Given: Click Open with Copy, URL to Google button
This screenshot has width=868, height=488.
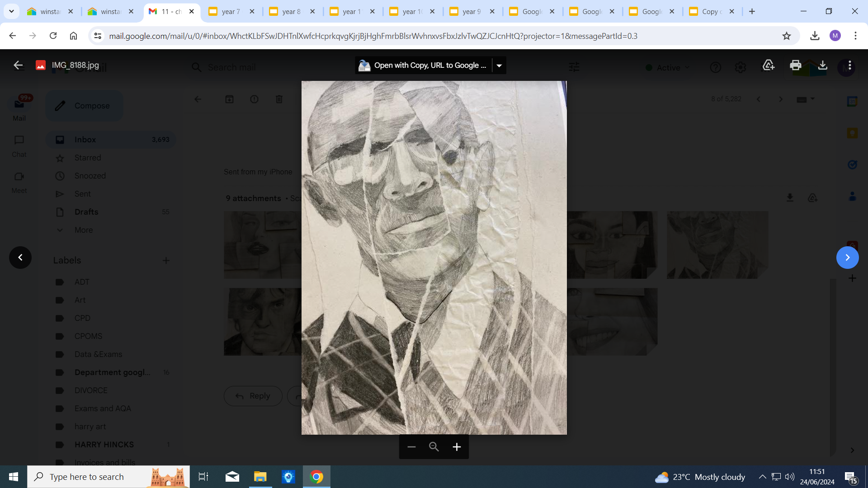Looking at the screenshot, I should (x=424, y=66).
